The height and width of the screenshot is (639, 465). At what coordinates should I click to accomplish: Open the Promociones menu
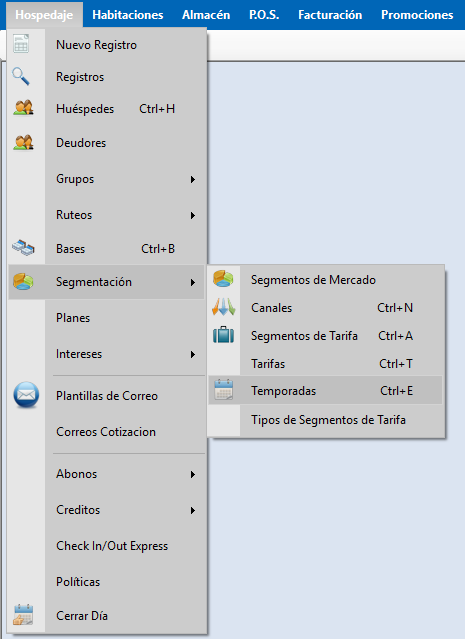(417, 15)
